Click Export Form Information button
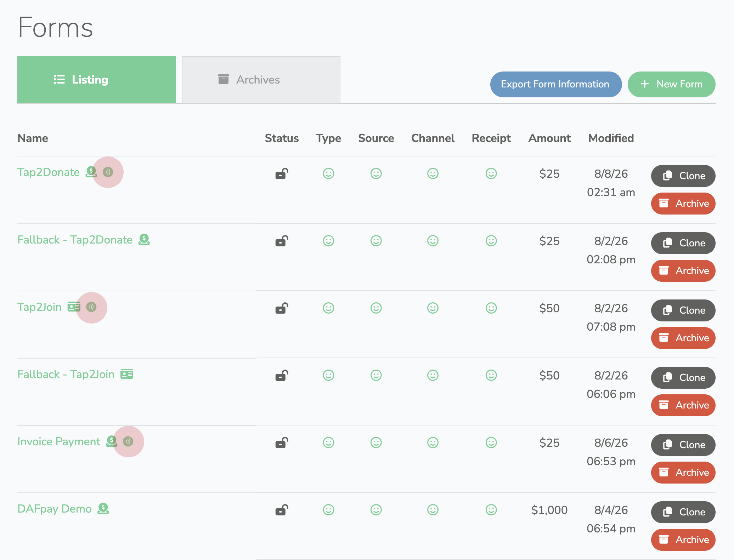Image resolution: width=734 pixels, height=560 pixels. 556,84
